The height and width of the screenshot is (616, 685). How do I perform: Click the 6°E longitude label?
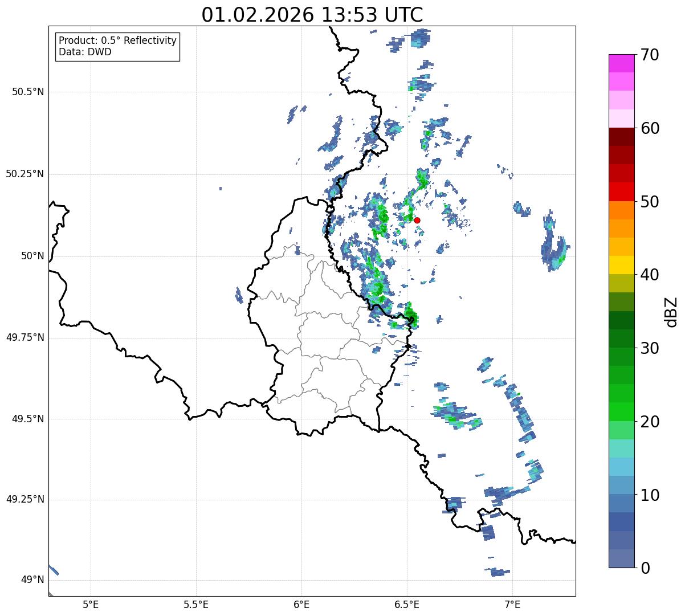pyautogui.click(x=301, y=605)
